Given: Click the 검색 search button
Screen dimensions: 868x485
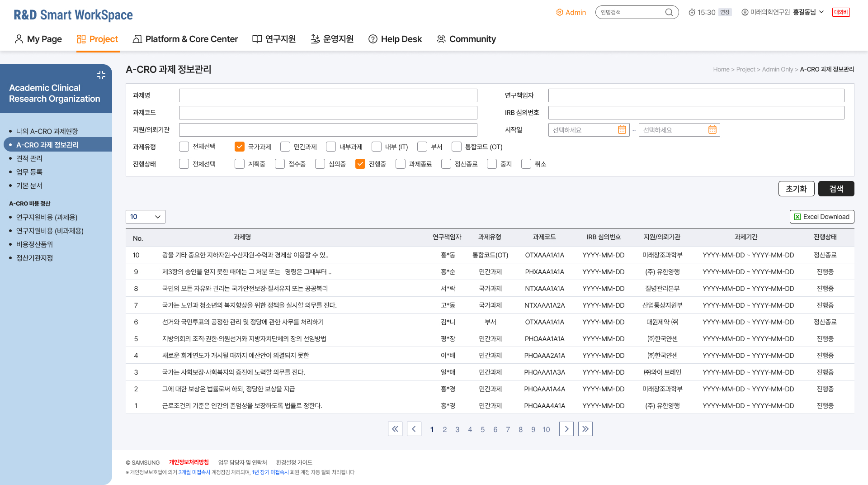Looking at the screenshot, I should pos(836,189).
